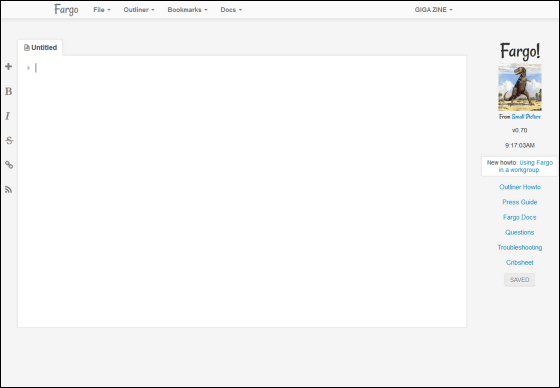Viewport: 560px width, 388px height.
Task: Open the Questions link
Action: [x=520, y=232]
